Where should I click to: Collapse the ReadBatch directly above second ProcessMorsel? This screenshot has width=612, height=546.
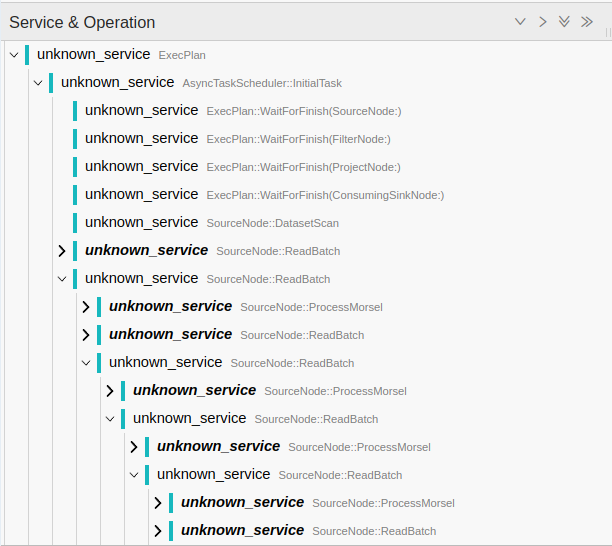(x=86, y=363)
